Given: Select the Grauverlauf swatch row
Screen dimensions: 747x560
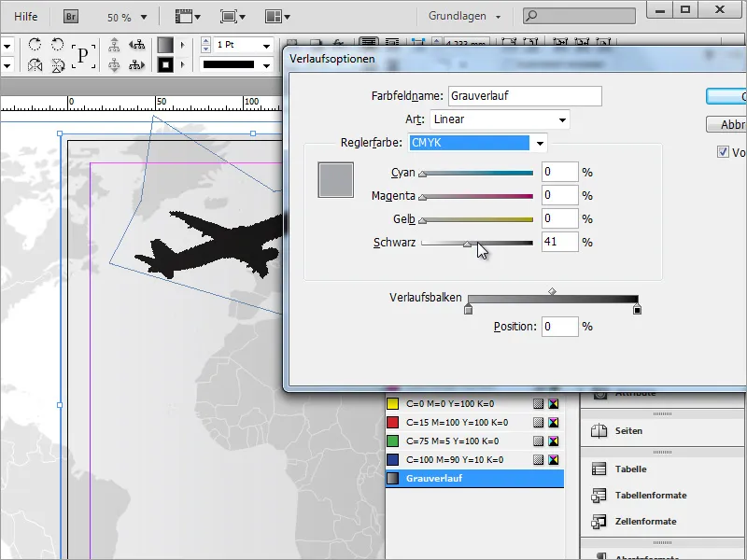Looking at the screenshot, I should click(x=474, y=478).
